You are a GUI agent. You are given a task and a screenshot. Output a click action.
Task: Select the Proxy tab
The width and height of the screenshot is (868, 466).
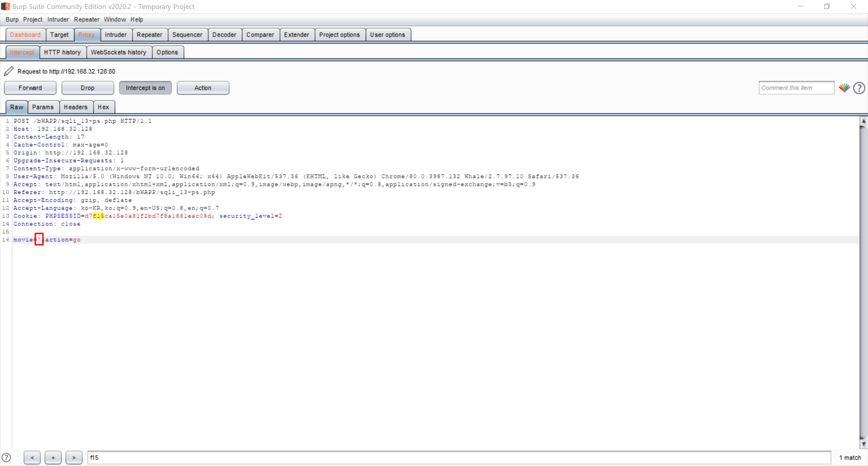(86, 35)
